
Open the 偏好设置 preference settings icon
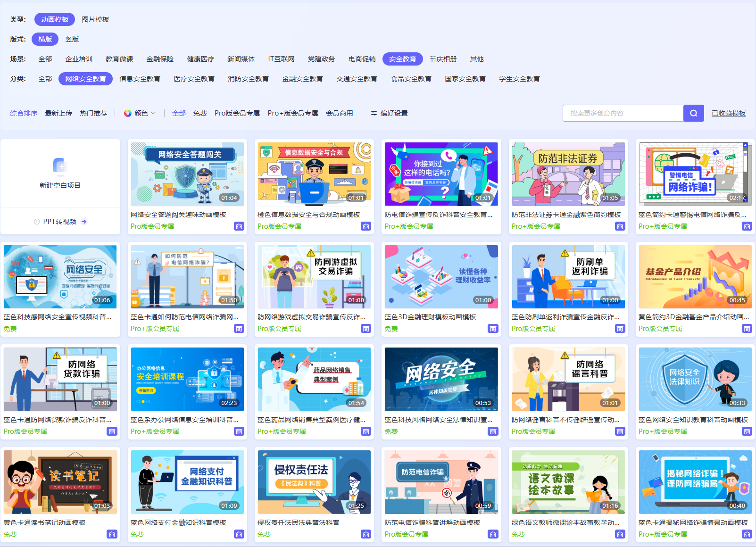374,113
